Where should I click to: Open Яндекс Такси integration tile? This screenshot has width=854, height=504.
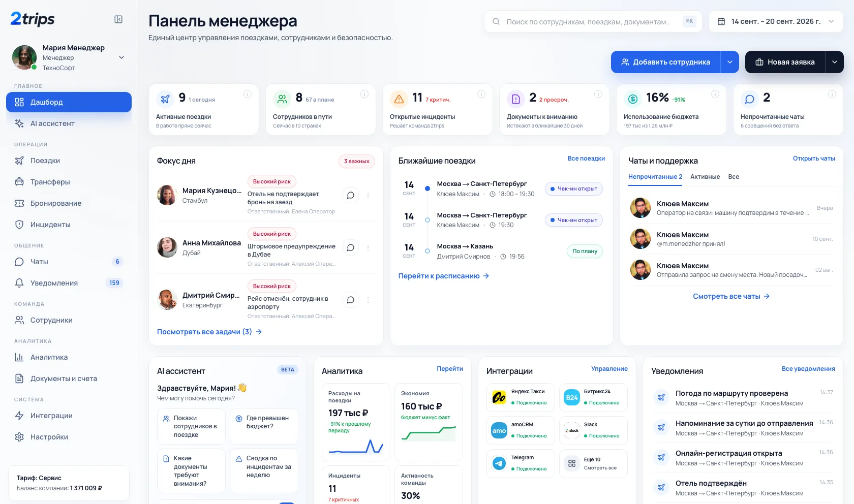click(x=521, y=397)
